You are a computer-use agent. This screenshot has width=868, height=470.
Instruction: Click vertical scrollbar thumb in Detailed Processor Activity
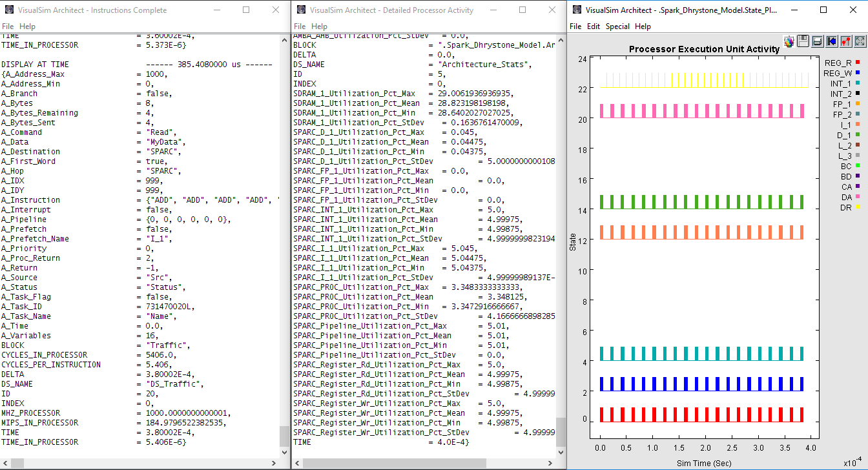coord(561,431)
